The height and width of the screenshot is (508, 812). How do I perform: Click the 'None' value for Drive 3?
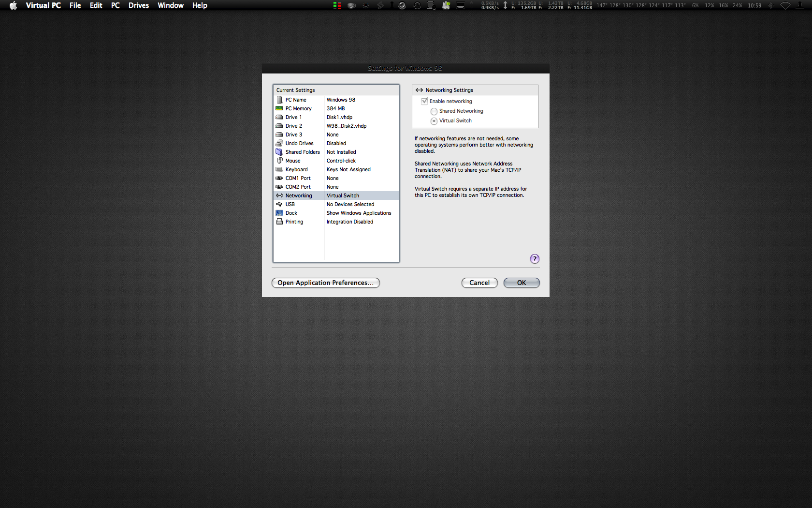click(333, 134)
